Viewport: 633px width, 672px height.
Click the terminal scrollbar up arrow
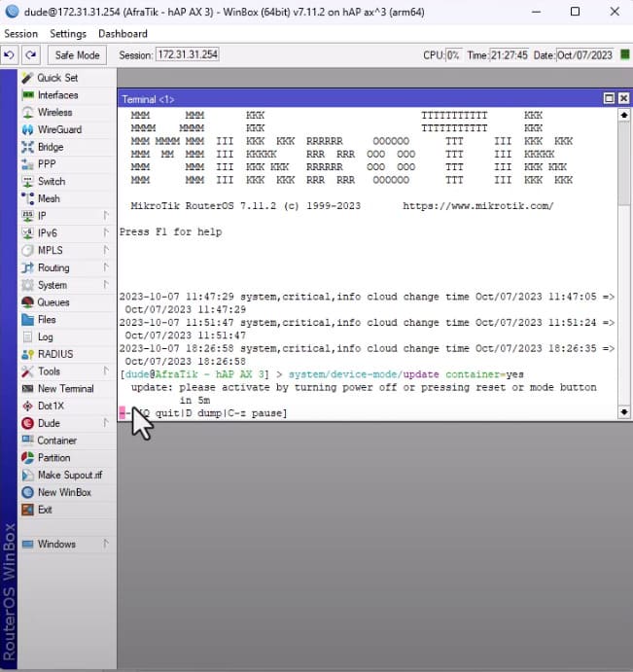624,115
